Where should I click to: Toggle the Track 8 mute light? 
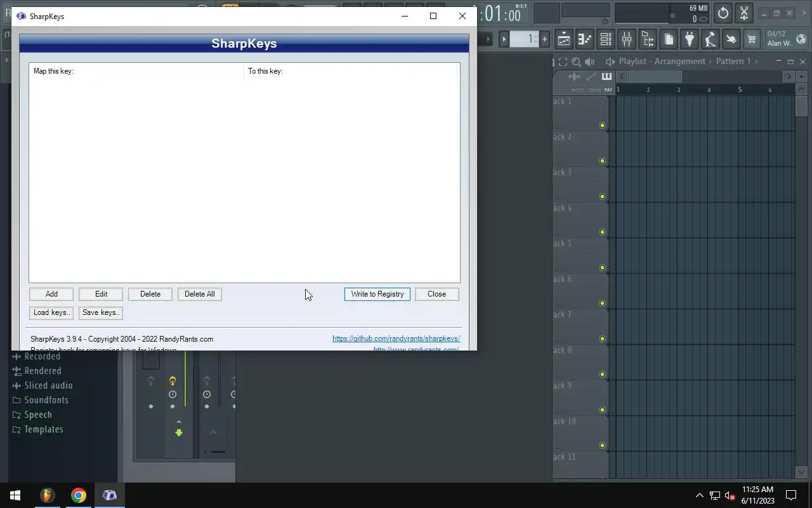[602, 375]
